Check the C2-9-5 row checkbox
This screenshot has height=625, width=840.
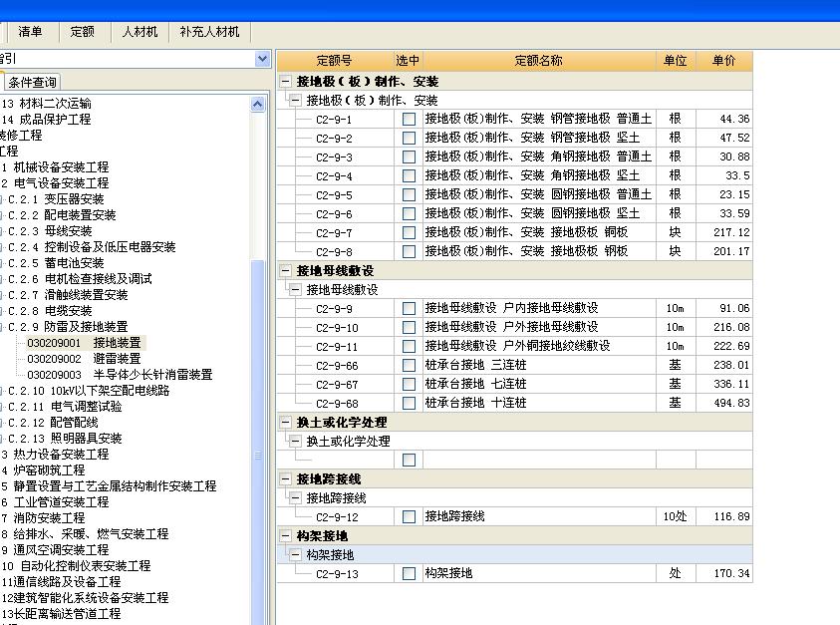click(x=409, y=194)
